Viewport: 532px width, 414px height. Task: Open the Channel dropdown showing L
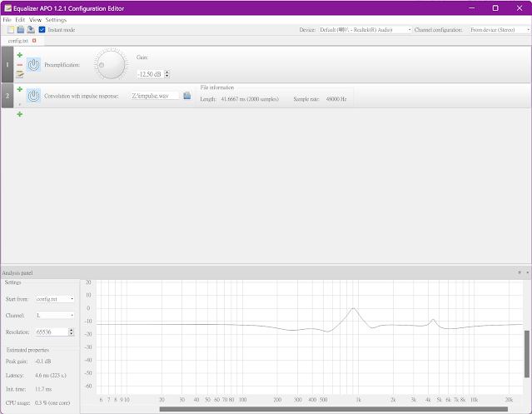(x=55, y=315)
